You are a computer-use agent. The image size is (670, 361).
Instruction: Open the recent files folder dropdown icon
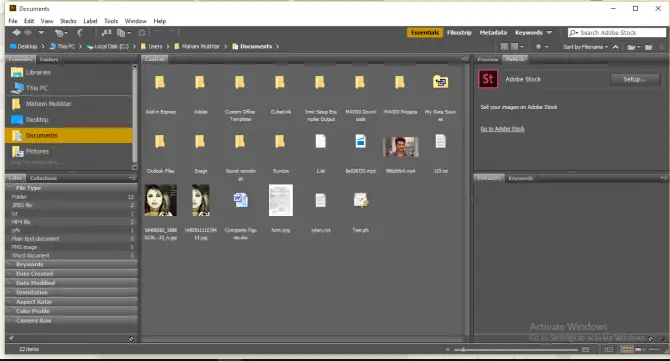(x=634, y=47)
